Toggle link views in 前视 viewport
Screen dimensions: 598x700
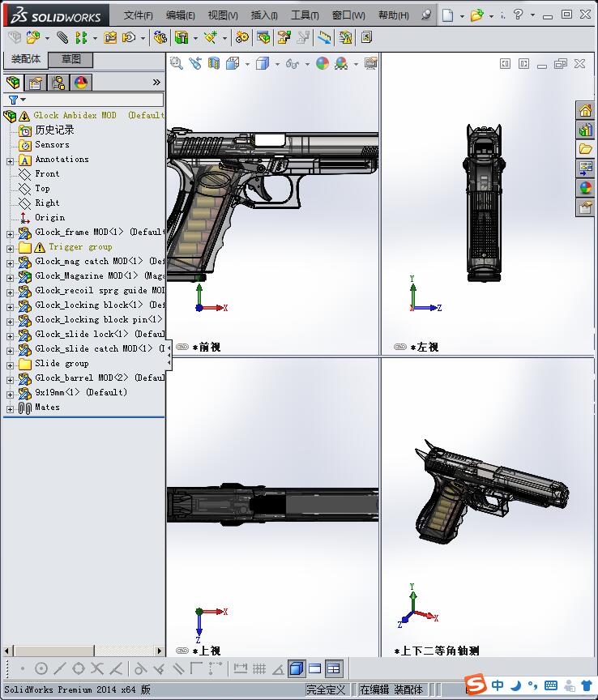[182, 347]
